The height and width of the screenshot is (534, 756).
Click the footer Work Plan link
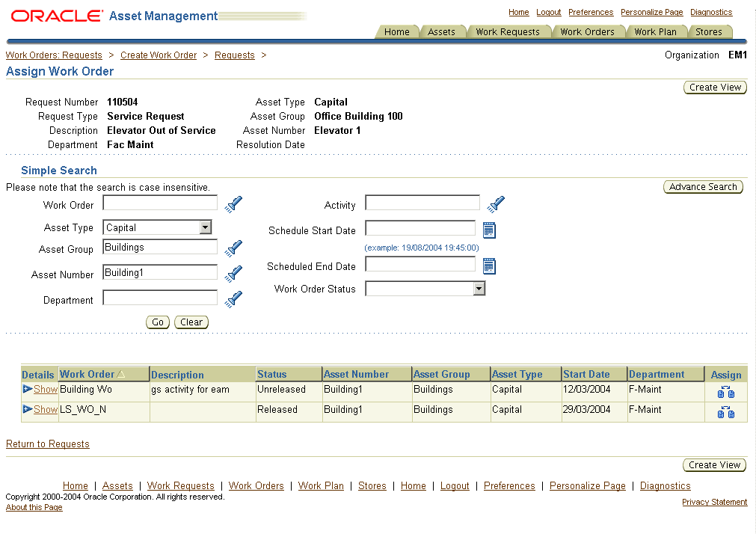coord(321,486)
